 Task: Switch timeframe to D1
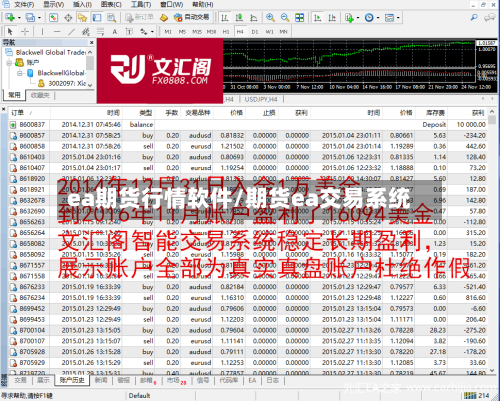pyautogui.click(x=255, y=32)
